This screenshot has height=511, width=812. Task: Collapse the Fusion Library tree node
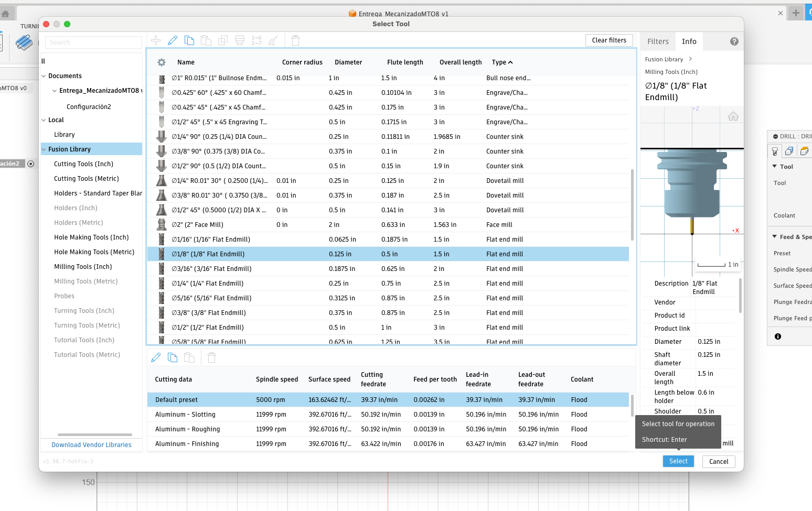[x=44, y=149]
